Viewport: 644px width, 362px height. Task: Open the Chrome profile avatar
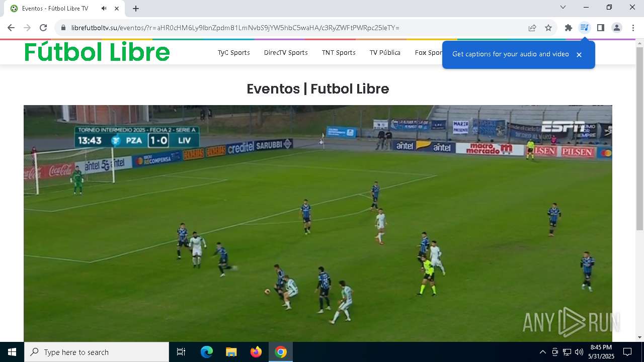point(617,28)
